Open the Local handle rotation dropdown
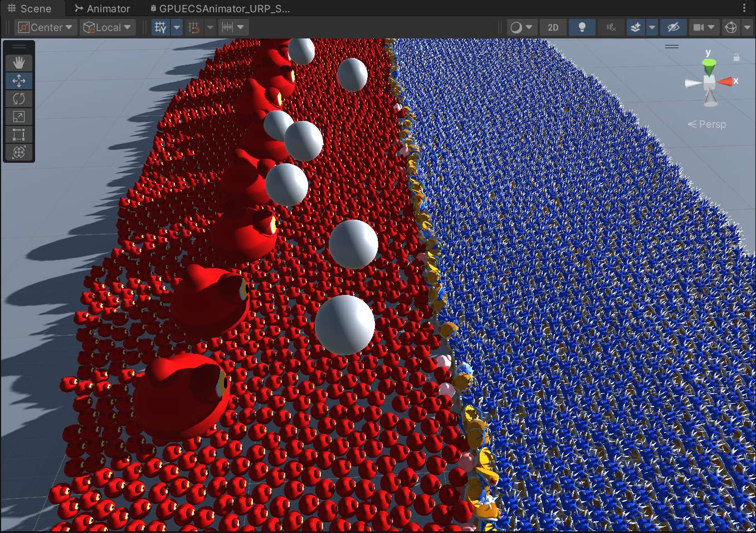Screen dimensions: 756x533 click(x=107, y=27)
